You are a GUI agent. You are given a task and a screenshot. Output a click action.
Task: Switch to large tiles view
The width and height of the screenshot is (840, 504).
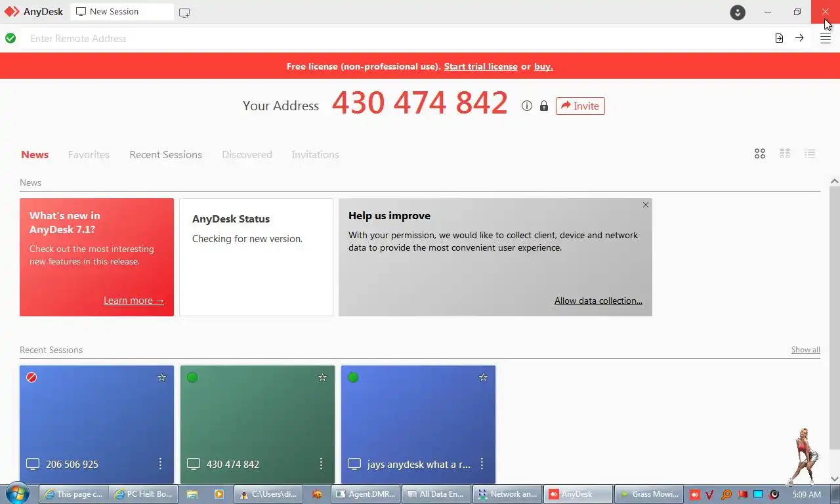[760, 154]
